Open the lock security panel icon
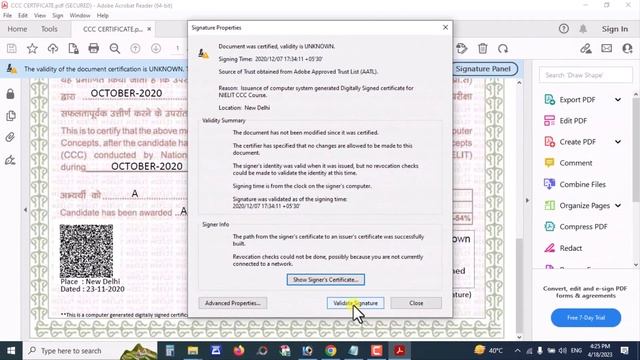The width and height of the screenshot is (640, 360). point(11,94)
